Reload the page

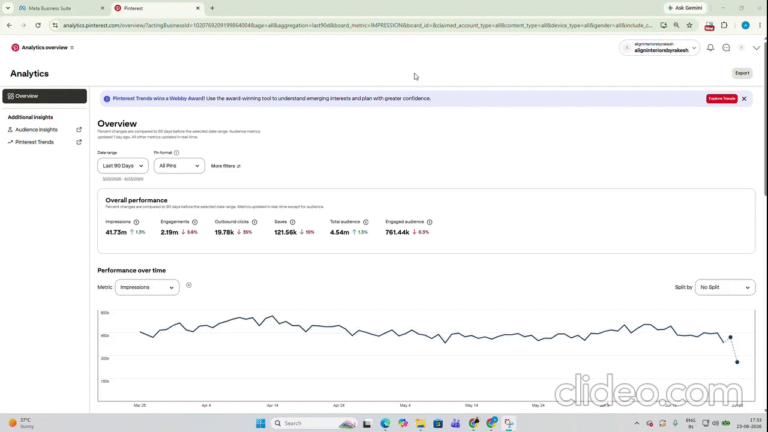[x=38, y=25]
